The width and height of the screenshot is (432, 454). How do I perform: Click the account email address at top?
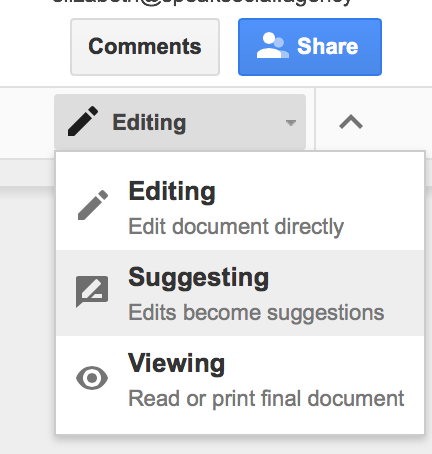click(202, 3)
